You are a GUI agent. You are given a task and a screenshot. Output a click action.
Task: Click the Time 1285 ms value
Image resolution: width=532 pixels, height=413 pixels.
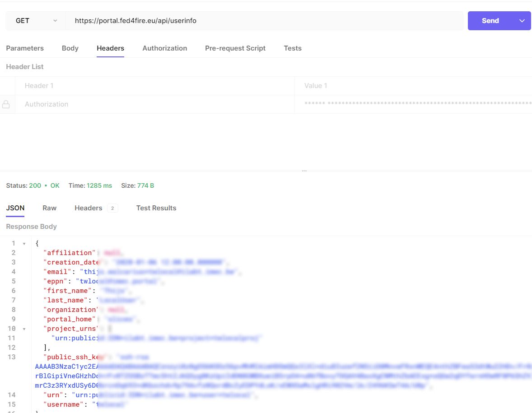tap(99, 186)
